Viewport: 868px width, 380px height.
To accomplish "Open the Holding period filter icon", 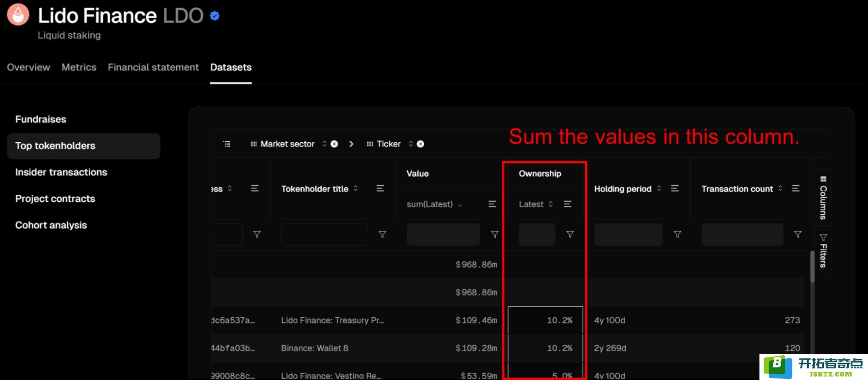I will pyautogui.click(x=677, y=234).
